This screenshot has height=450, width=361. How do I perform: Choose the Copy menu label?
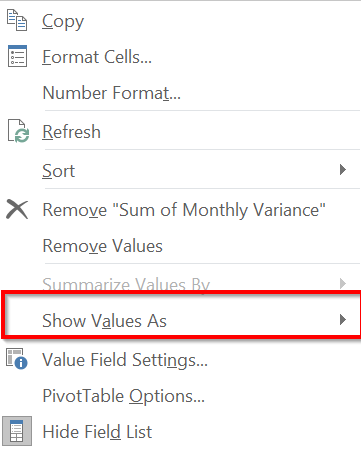point(63,22)
